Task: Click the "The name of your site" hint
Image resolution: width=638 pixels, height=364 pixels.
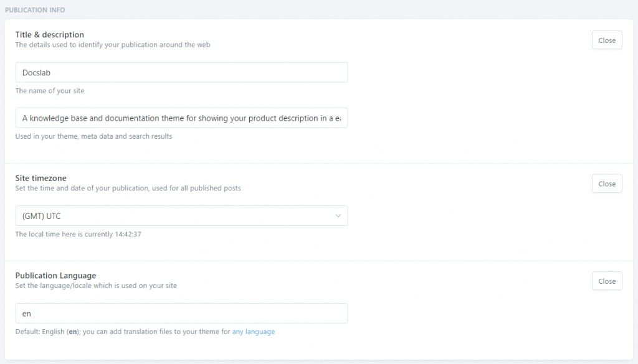Action: click(x=50, y=91)
